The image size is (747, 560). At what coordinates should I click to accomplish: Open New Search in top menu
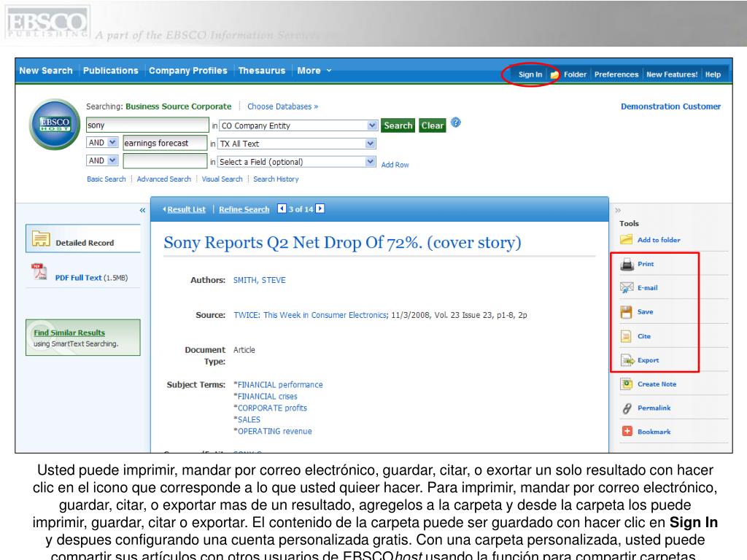coord(46,71)
